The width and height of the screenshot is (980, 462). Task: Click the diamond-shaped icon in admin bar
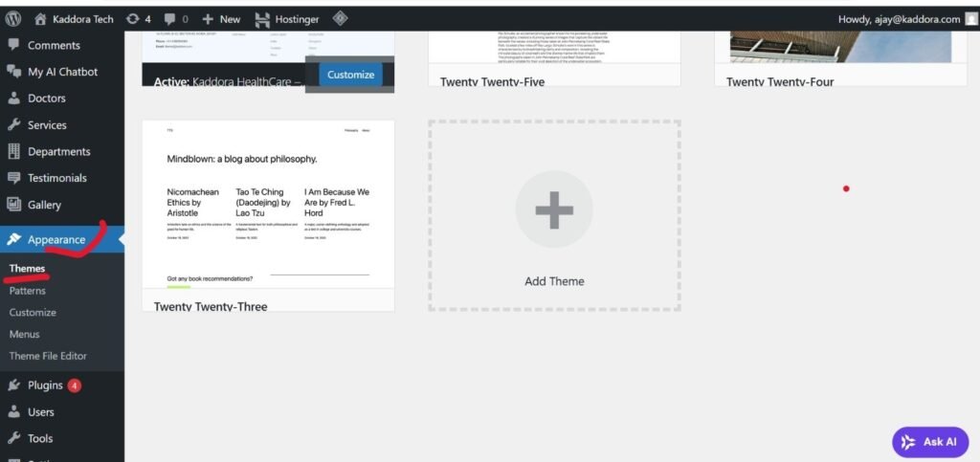click(x=340, y=18)
